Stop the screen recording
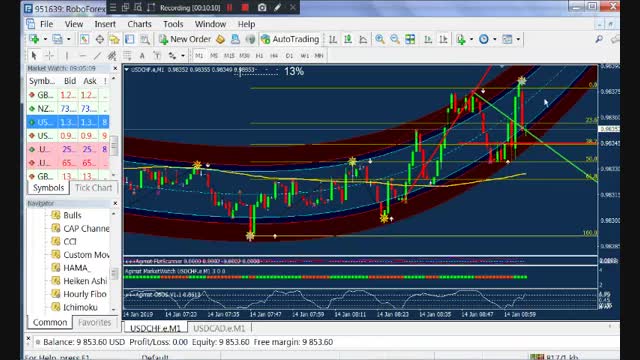The height and width of the screenshot is (360, 640). 245,7
